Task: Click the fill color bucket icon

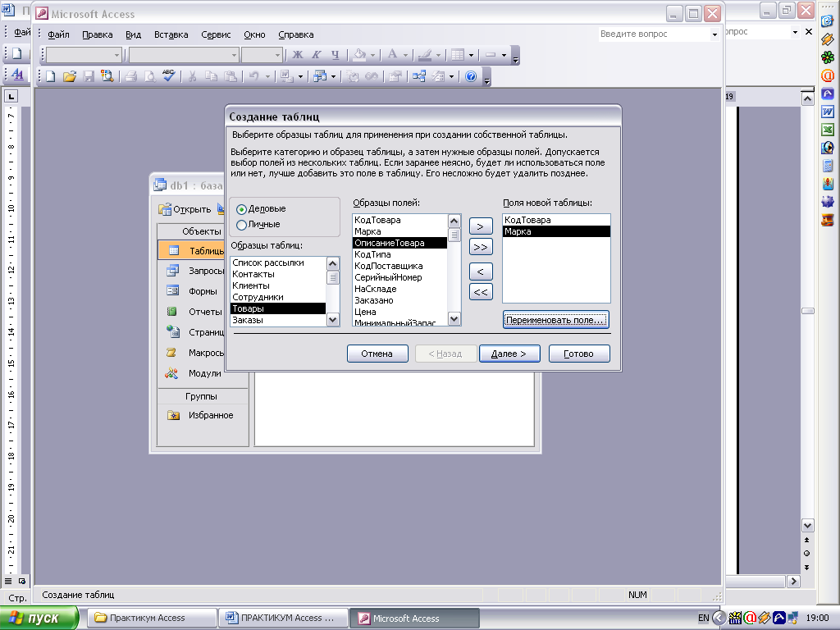Action: (360, 55)
